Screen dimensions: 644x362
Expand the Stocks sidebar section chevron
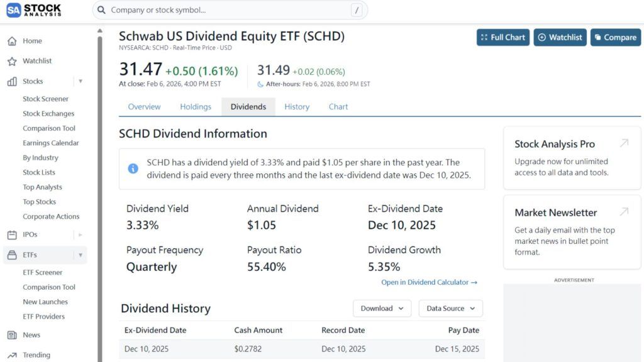coord(80,80)
